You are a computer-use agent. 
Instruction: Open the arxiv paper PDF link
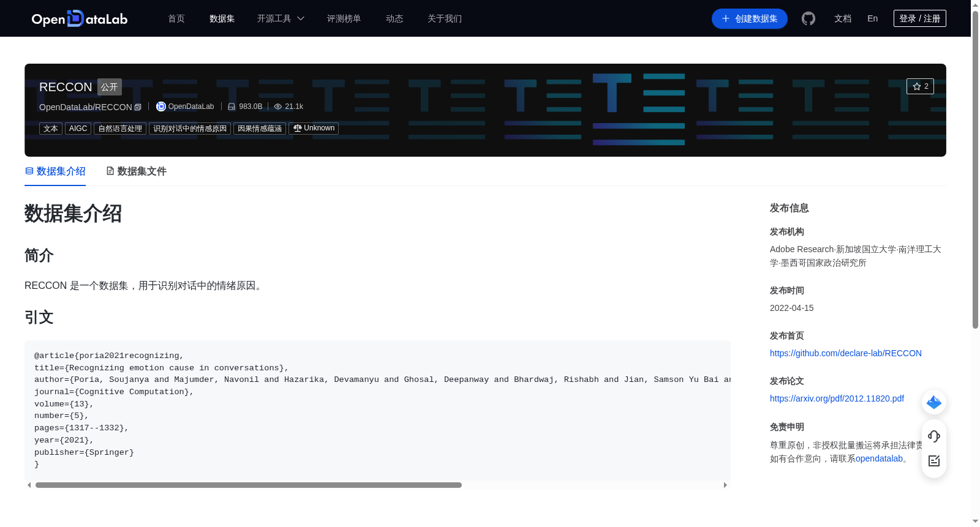pyautogui.click(x=837, y=398)
